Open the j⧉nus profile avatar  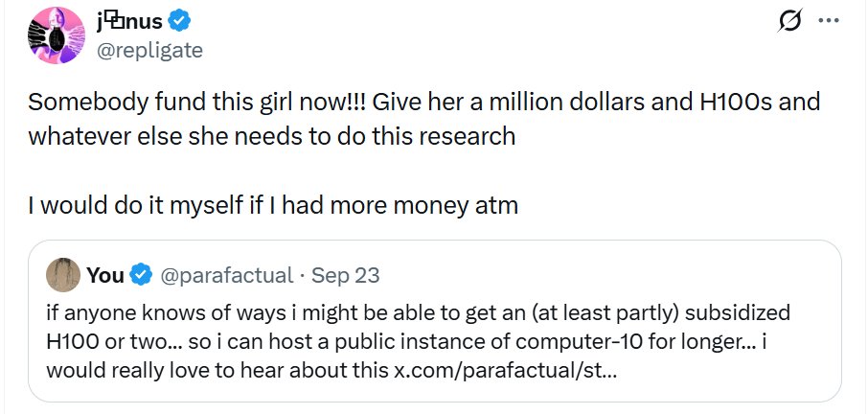(56, 35)
